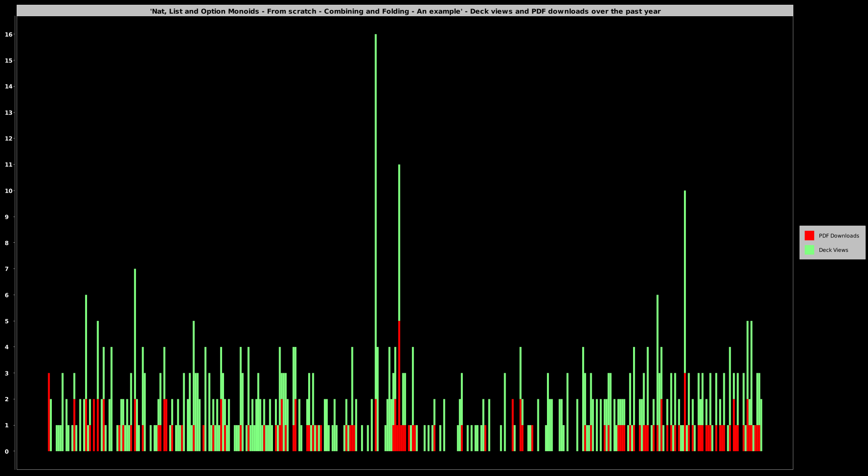This screenshot has height=476, width=868.
Task: Click the green bar reaching 10
Action: coord(685,282)
